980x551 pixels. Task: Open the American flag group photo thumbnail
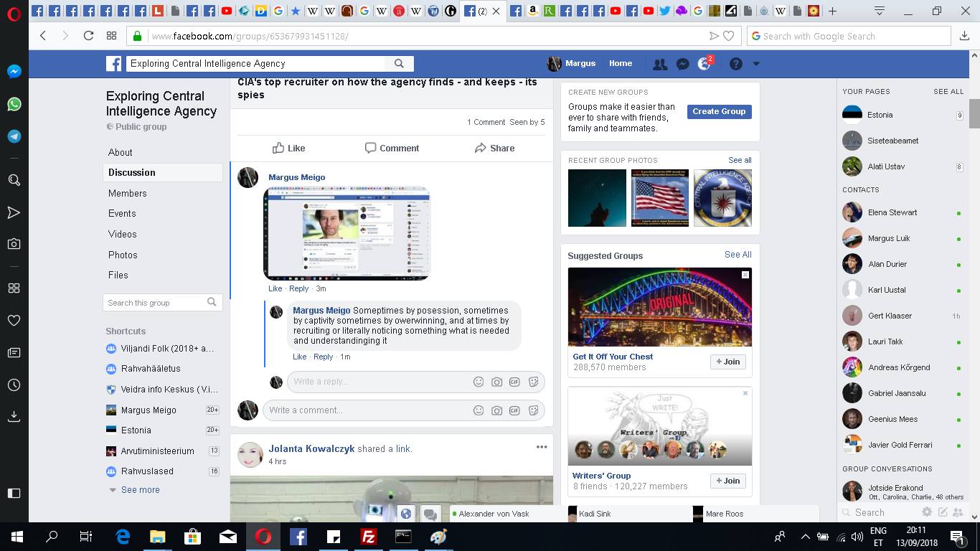coord(660,198)
